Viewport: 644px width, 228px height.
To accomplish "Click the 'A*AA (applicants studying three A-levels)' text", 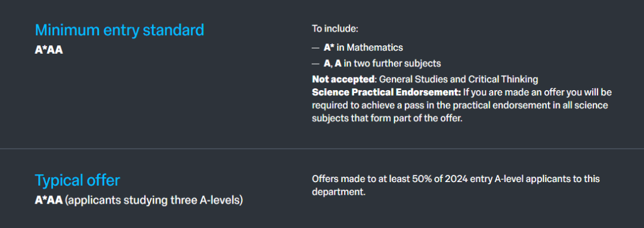I will pos(139,201).
